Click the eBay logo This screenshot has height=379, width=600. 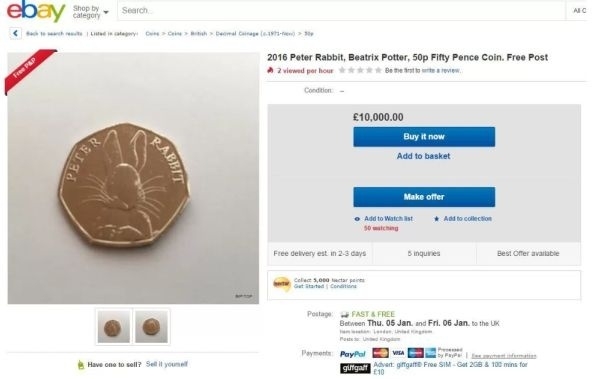point(36,11)
